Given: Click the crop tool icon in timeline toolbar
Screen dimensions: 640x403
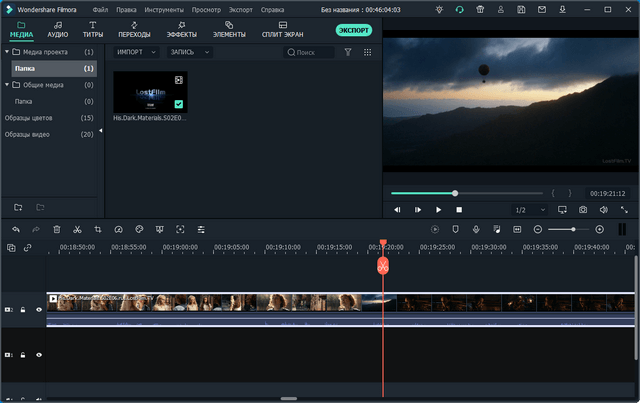Looking at the screenshot, I should (x=97, y=229).
